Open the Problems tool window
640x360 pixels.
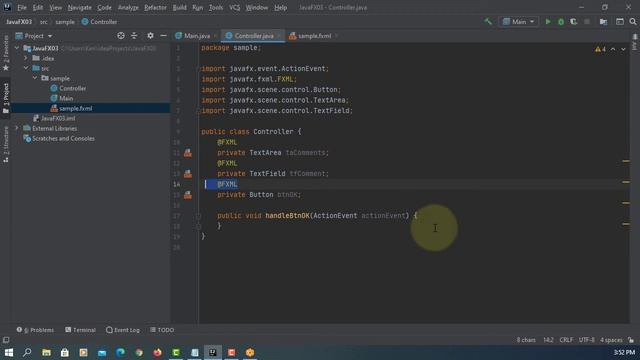[36, 330]
